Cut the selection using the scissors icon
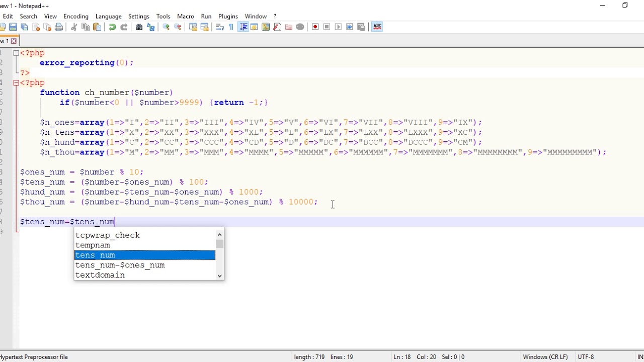This screenshot has height=362, width=644. click(74, 27)
